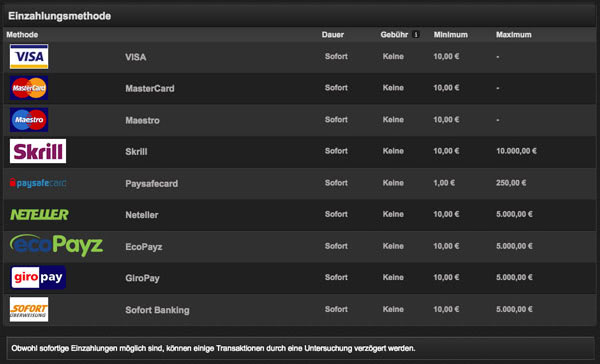Pick the Sofort Banking method name
Viewport: 600px width, 364px height.
[x=157, y=310]
